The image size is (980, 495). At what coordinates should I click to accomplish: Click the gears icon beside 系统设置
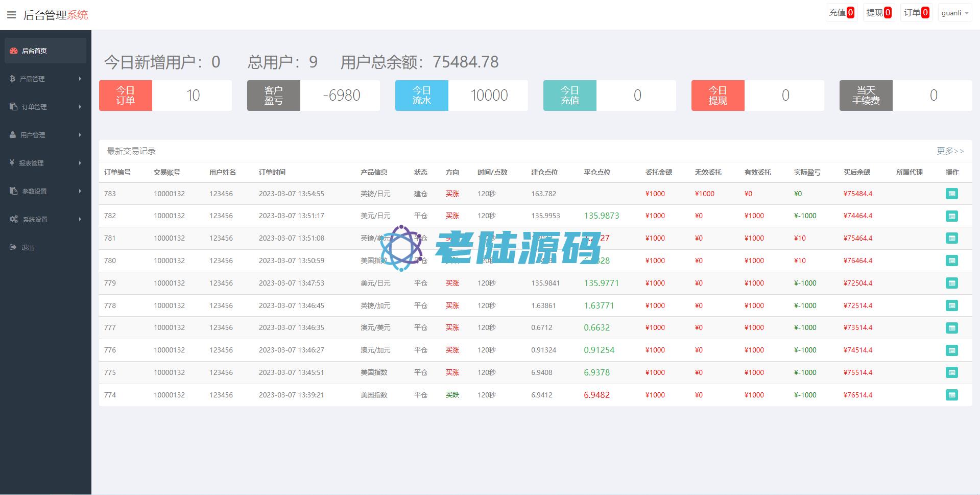(x=14, y=219)
